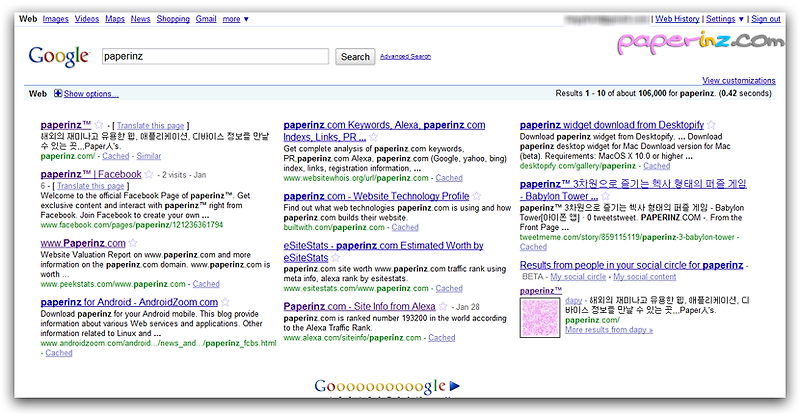Open Cached copy of websitewhois result
Image resolution: width=800 pixels, height=414 pixels.
[449, 178]
